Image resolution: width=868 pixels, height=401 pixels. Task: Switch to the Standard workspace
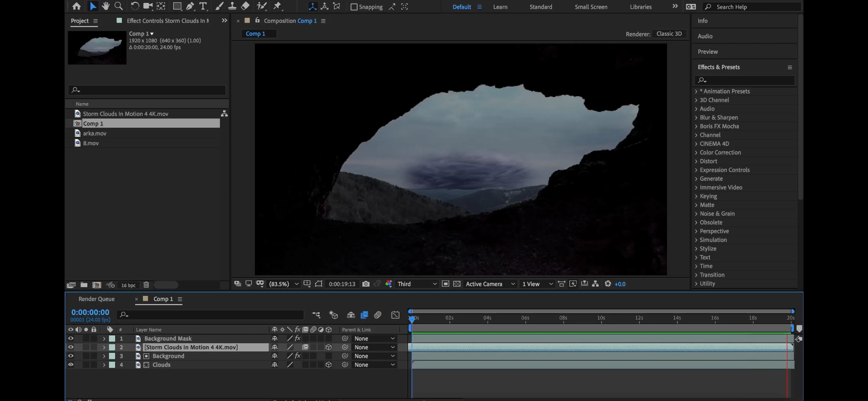(x=541, y=7)
